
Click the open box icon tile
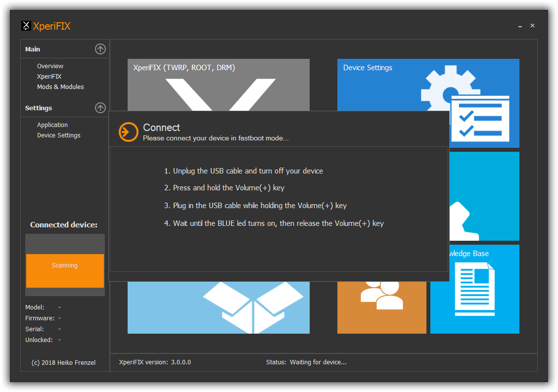[x=219, y=307]
